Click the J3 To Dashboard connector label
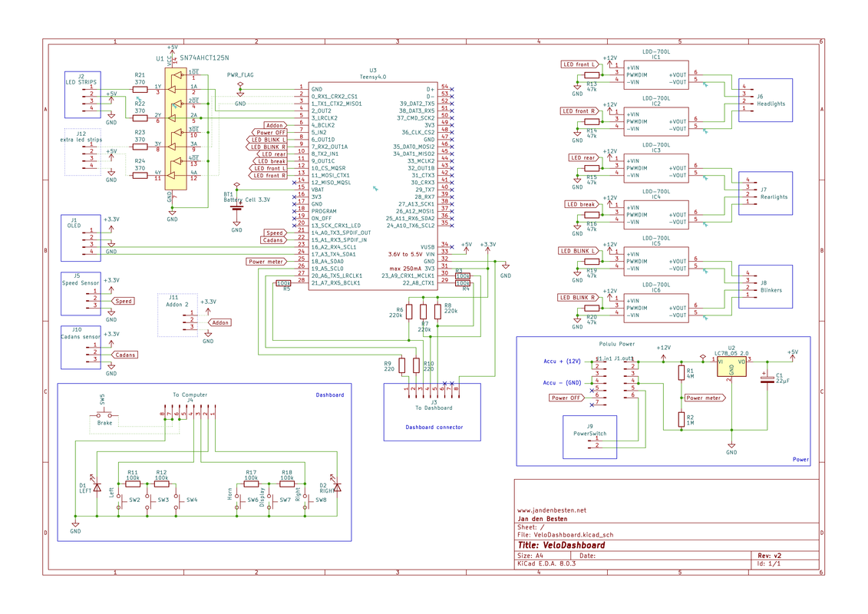 (x=434, y=405)
